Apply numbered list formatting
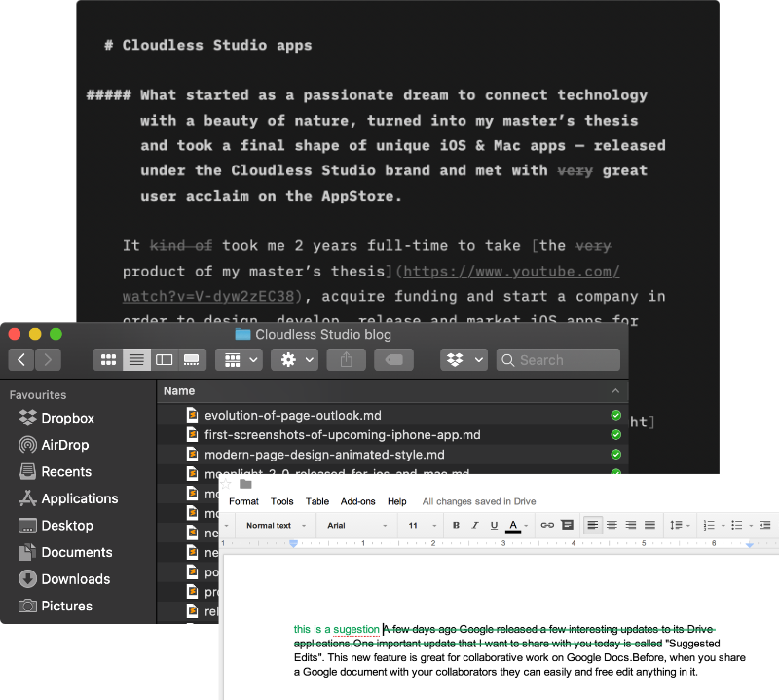The height and width of the screenshot is (700, 779). [709, 525]
